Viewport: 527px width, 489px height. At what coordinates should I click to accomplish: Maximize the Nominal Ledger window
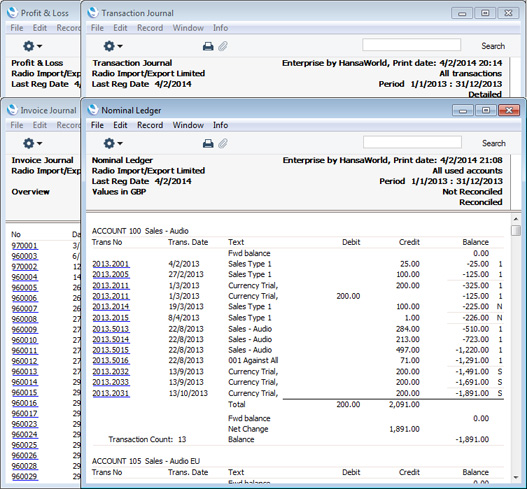tap(486, 110)
